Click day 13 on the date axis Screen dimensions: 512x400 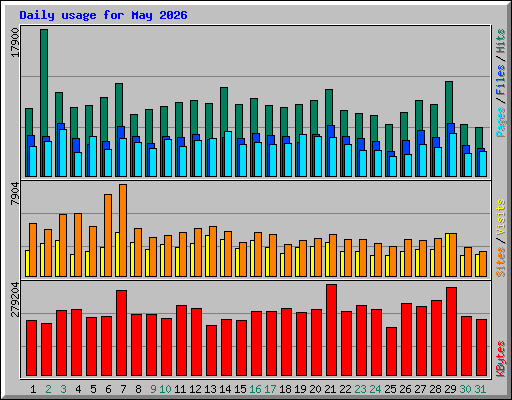tap(210, 389)
